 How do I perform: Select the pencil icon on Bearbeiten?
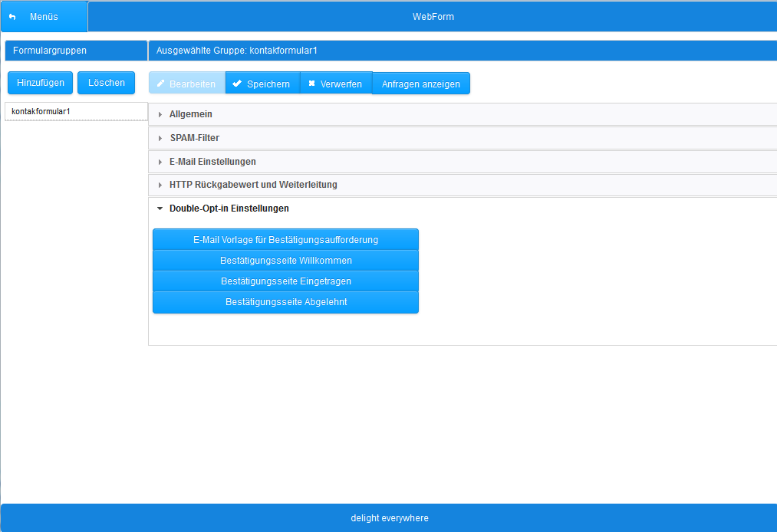(163, 84)
